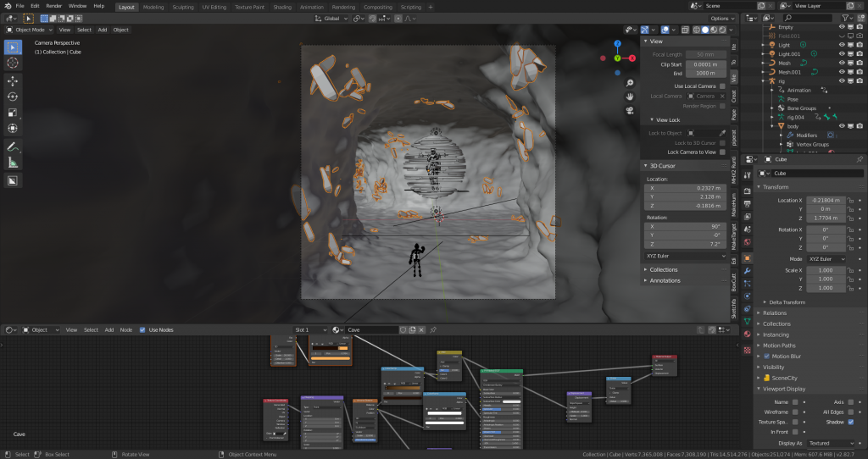
Task: Select the Annotate tool
Action: (x=13, y=147)
